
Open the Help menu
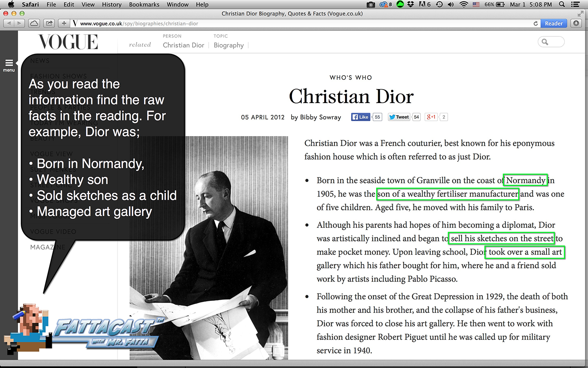[202, 4]
